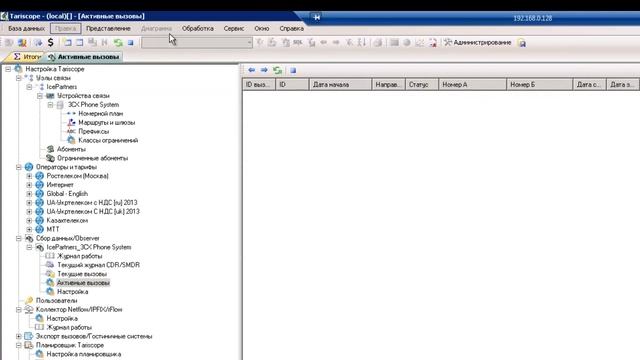The height and width of the screenshot is (360, 640).
Task: Sort by the Номер Б column header
Action: pos(540,84)
